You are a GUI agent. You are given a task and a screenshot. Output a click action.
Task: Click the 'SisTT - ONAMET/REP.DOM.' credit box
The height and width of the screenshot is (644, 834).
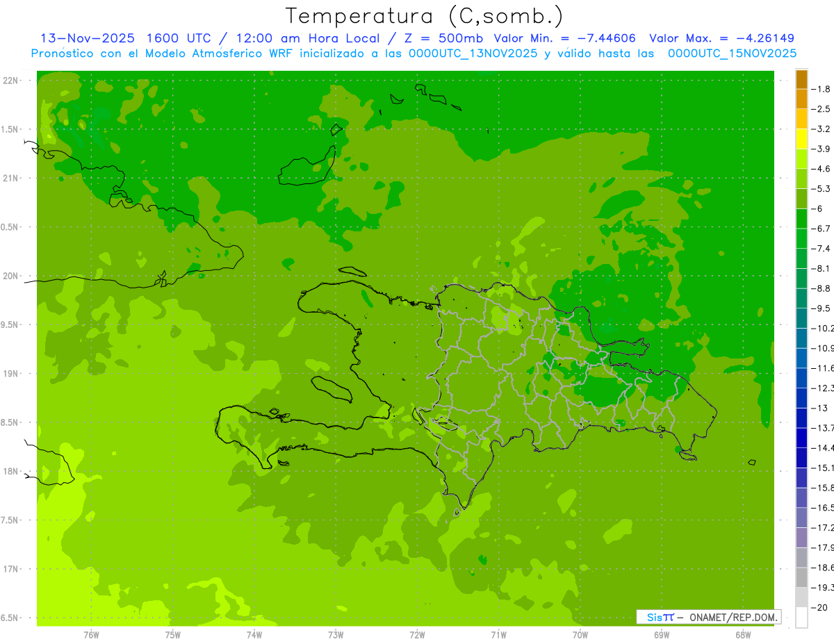coord(709,617)
